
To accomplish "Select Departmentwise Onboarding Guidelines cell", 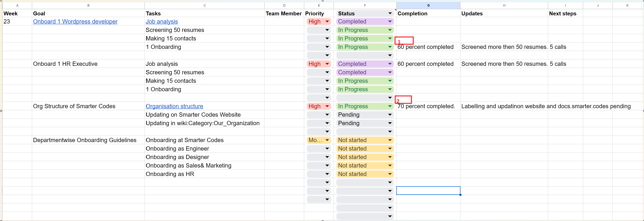I will (x=88, y=140).
